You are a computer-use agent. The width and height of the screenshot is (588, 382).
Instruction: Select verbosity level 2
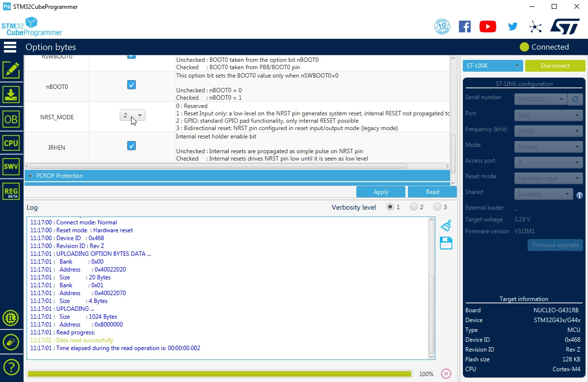pyautogui.click(x=414, y=207)
